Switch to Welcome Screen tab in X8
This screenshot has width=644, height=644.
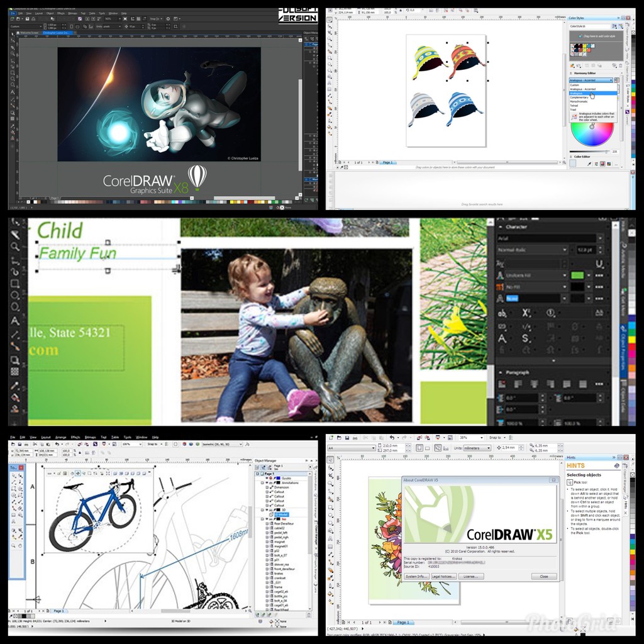[28, 33]
